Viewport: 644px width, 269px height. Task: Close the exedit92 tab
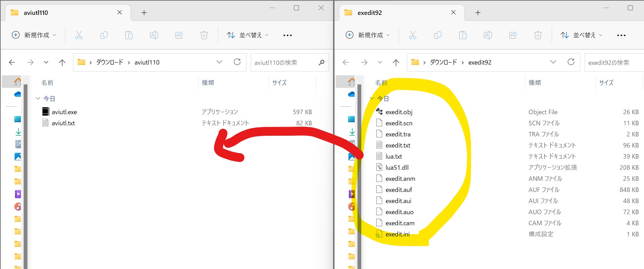453,12
